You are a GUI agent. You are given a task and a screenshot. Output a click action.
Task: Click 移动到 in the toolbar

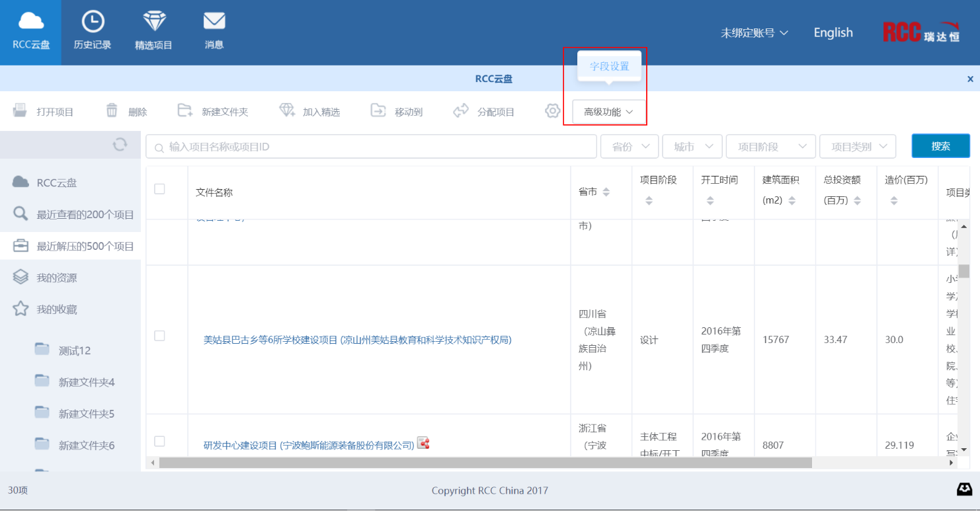point(397,112)
